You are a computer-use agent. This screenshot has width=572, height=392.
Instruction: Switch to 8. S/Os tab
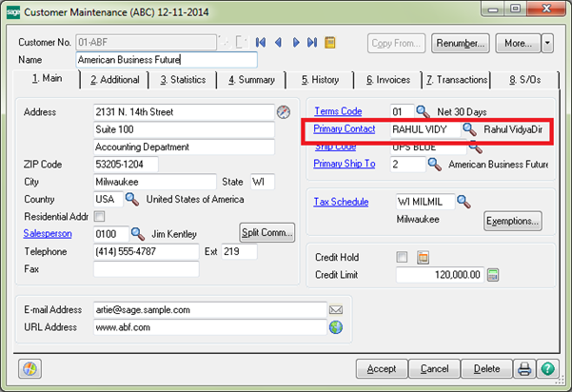[x=525, y=80]
